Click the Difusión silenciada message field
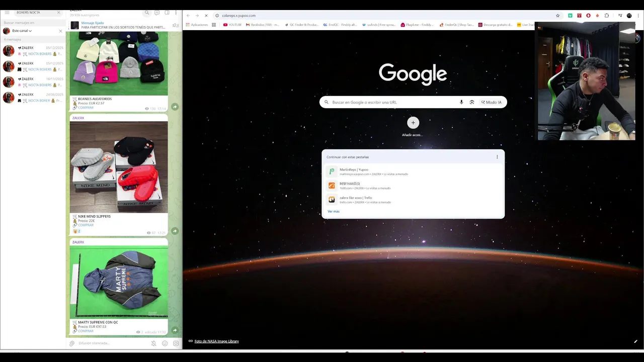Image resolution: width=644 pixels, height=362 pixels. (113, 343)
